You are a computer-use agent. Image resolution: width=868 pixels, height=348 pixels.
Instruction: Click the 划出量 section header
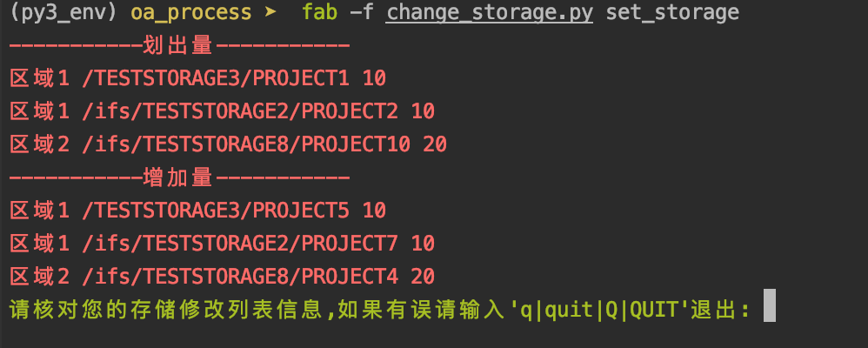178,45
